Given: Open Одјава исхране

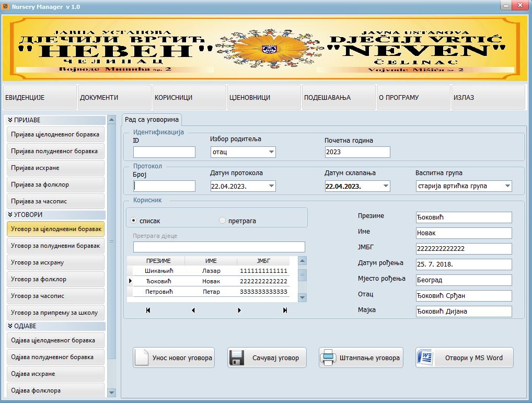Looking at the screenshot, I should [x=55, y=374].
